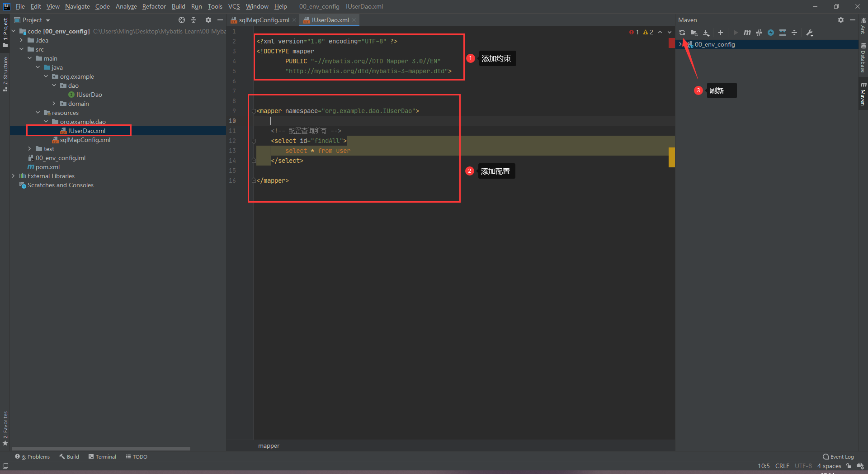Toggle the 1: Project side tool button

pos(5,33)
